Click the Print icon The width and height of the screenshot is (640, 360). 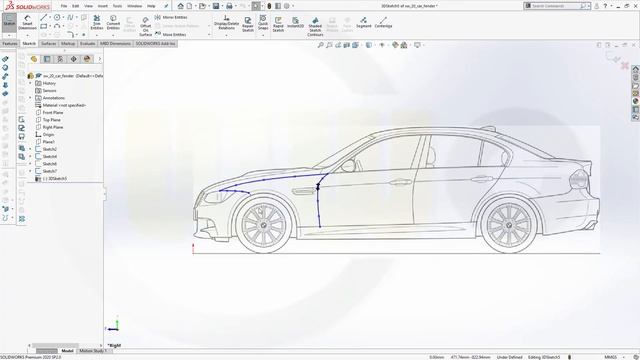click(229, 6)
